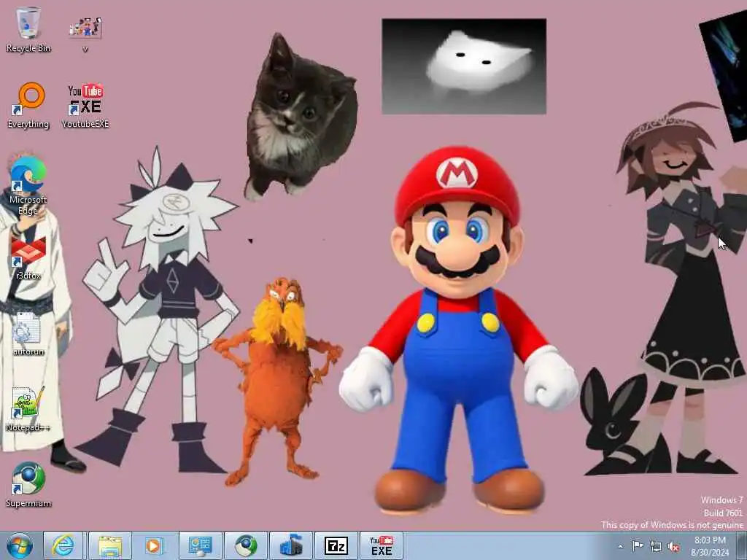The width and height of the screenshot is (747, 560).
Task: Start Windows Media Player from taskbar
Action: [153, 545]
